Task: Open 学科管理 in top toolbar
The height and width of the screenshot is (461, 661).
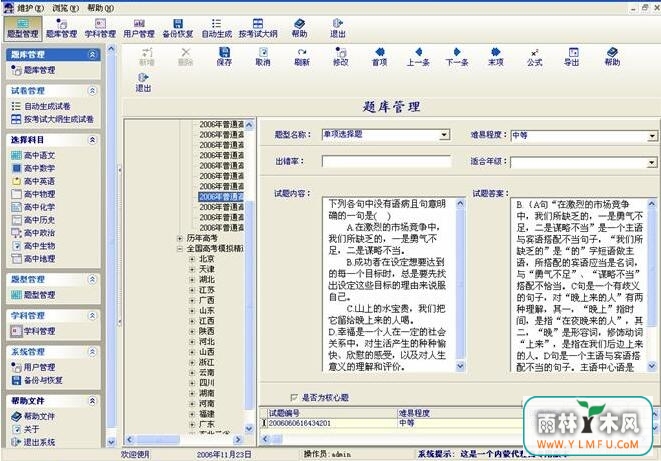Action: point(100,28)
